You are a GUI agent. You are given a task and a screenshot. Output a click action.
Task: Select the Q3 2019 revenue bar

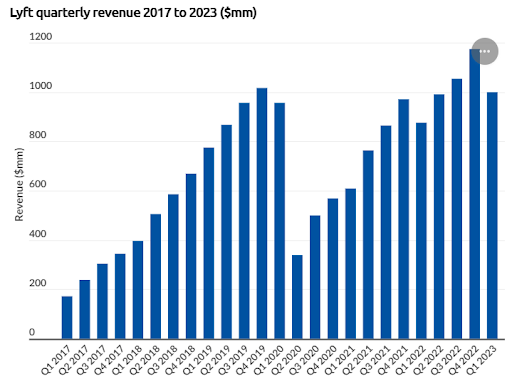pyautogui.click(x=244, y=221)
